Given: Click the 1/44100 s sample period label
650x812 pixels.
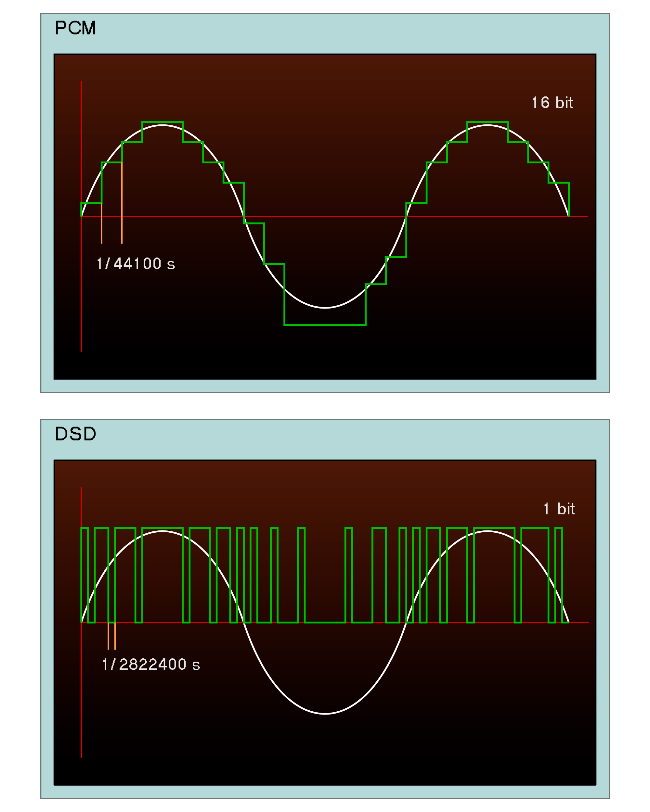Looking at the screenshot, I should tap(136, 264).
